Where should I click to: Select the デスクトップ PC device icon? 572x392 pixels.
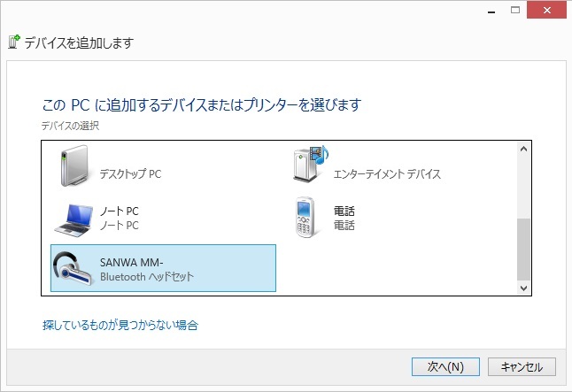click(74, 166)
